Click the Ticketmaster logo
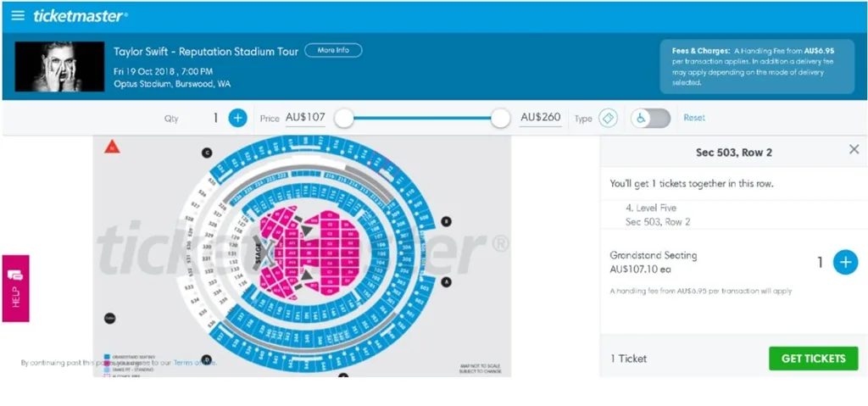This screenshot has width=868, height=406. tap(81, 15)
